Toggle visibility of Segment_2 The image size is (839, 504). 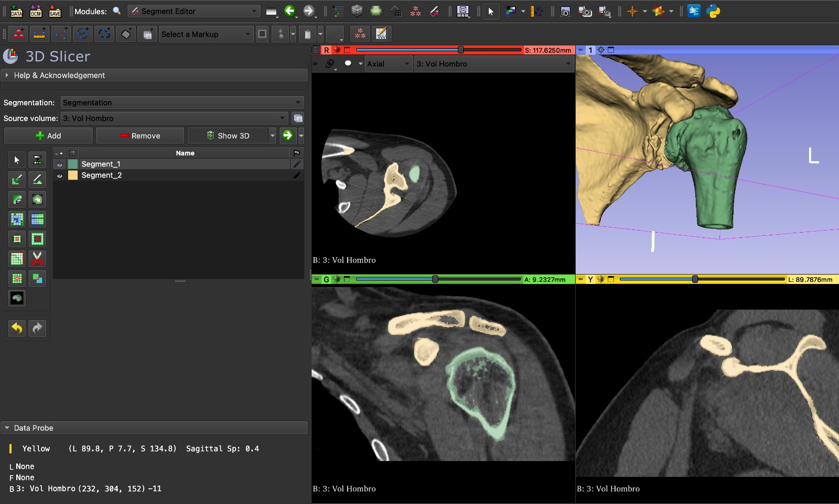coord(60,176)
